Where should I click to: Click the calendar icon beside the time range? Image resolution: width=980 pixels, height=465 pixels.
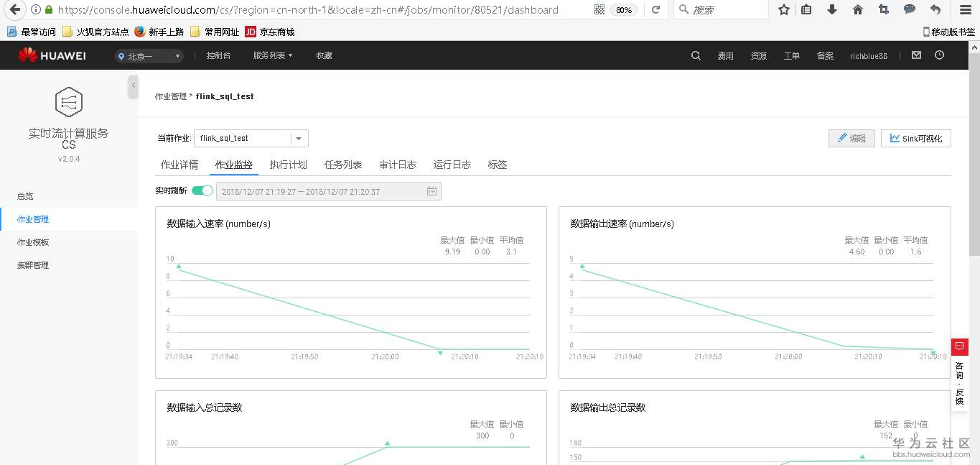pos(431,190)
